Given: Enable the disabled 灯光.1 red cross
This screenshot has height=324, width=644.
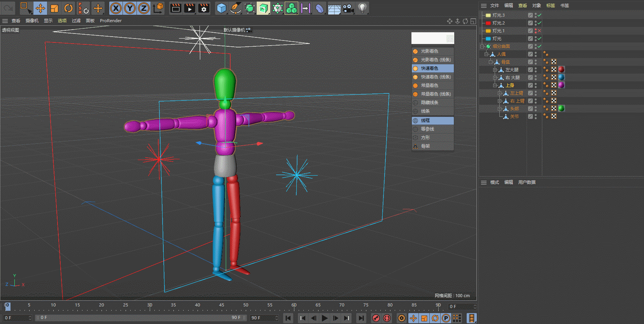Looking at the screenshot, I should click(539, 31).
